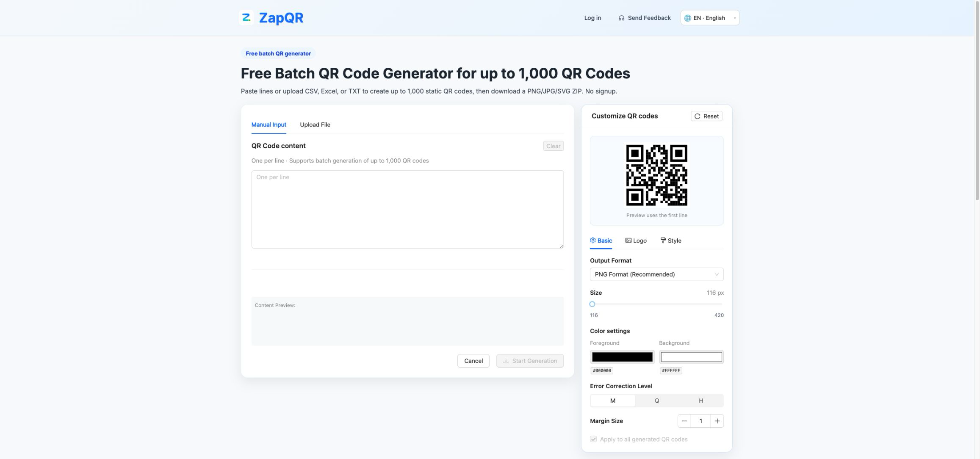Click Send Feedback in the header
Screen dimensions: 980x459
coord(645,18)
